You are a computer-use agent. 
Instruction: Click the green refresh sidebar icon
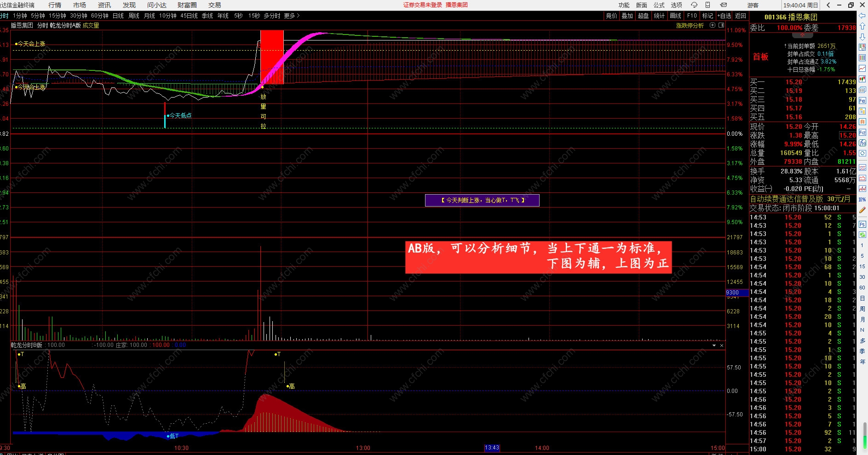click(862, 235)
